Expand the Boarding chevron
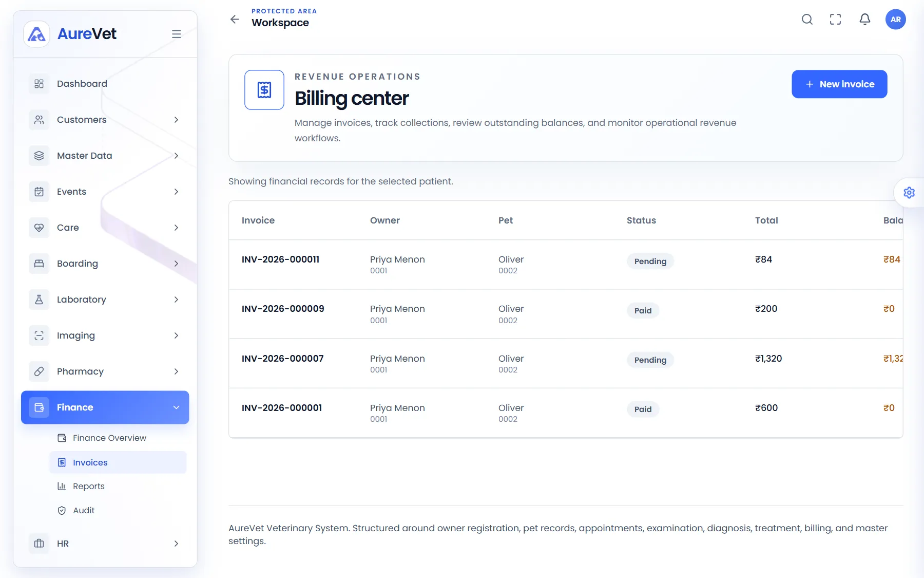Viewport: 924px width, 578px height. [176, 264]
